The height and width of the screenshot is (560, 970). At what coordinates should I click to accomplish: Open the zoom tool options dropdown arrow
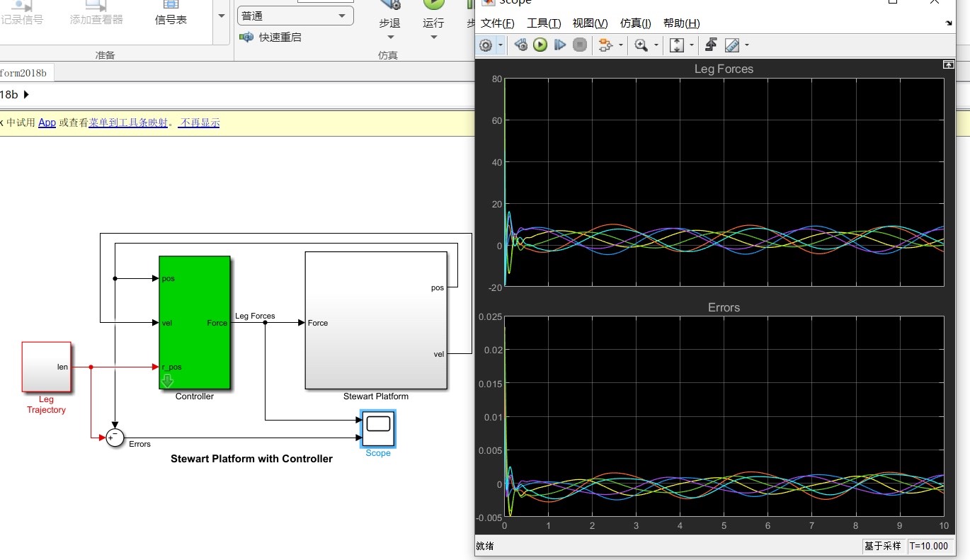point(656,45)
